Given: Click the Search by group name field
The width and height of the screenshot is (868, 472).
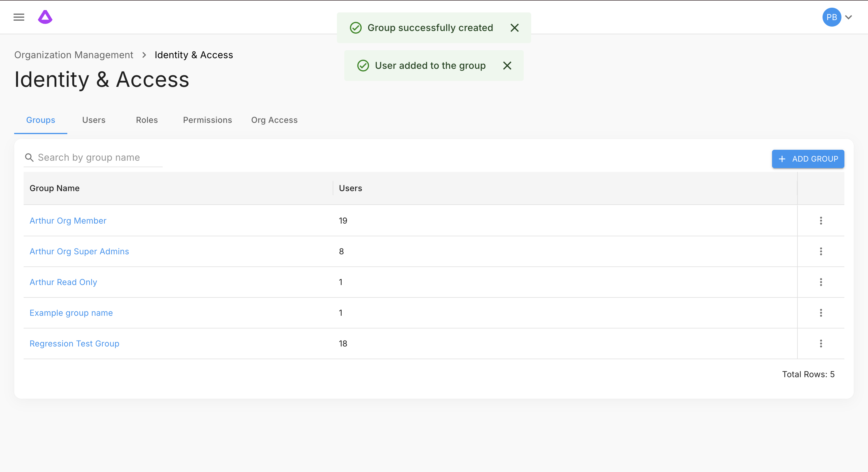Looking at the screenshot, I should (98, 157).
